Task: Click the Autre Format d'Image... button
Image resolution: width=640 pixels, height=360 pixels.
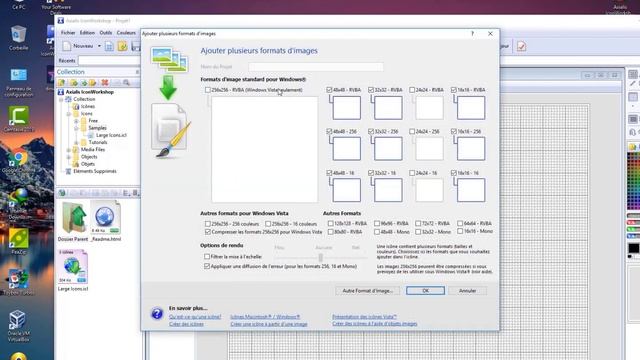Action: tap(367, 291)
